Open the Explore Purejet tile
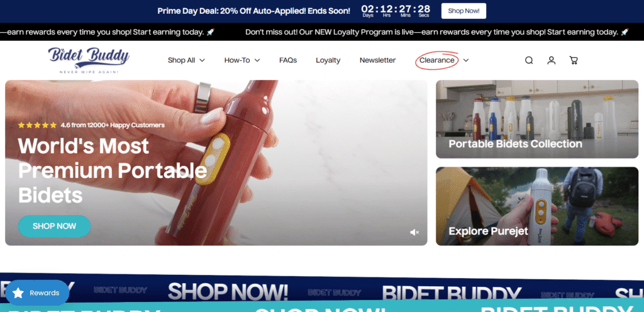Screen dimensions: 644x312 pyautogui.click(x=536, y=206)
